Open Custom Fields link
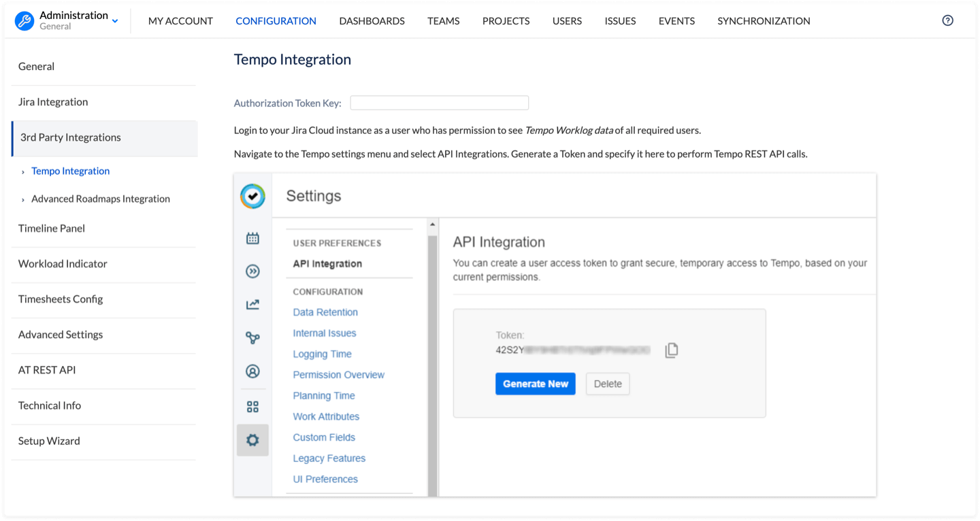The image size is (980, 521). point(324,437)
